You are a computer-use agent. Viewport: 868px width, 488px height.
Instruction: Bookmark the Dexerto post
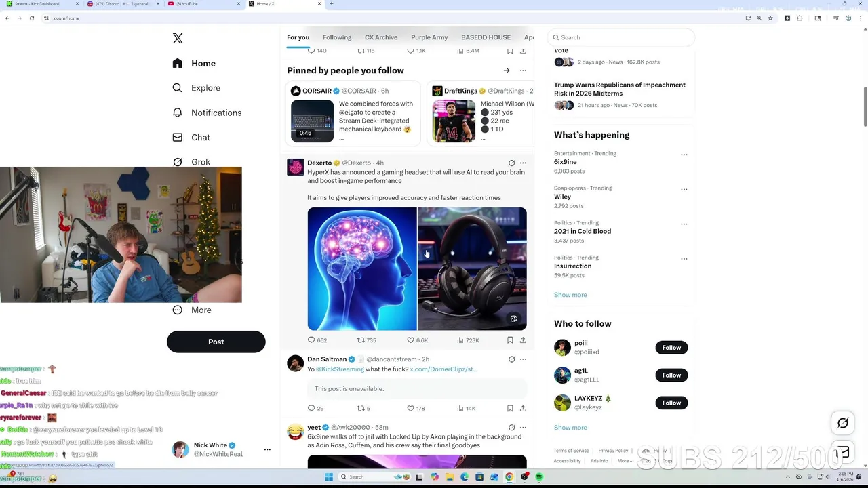point(510,340)
